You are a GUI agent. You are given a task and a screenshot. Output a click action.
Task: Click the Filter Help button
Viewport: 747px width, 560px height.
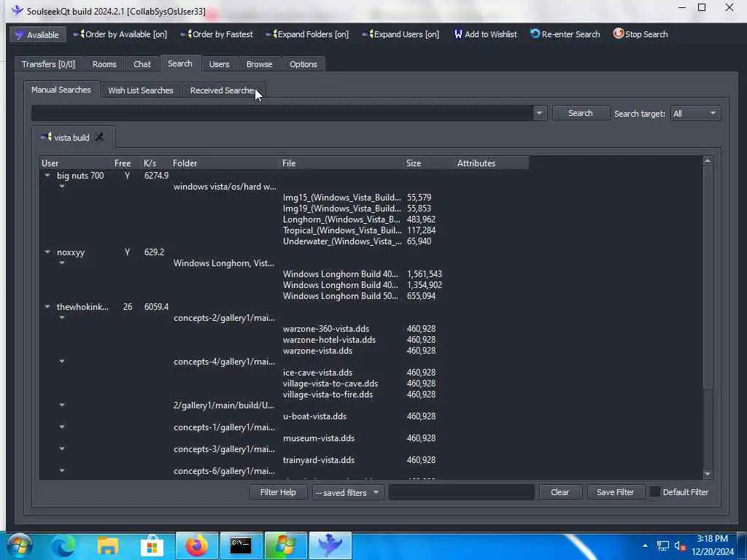[x=278, y=492]
